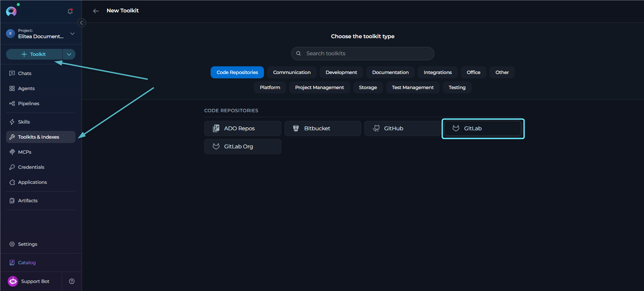Select the Project Management category tab
This screenshot has width=644, height=291.
click(x=320, y=87)
